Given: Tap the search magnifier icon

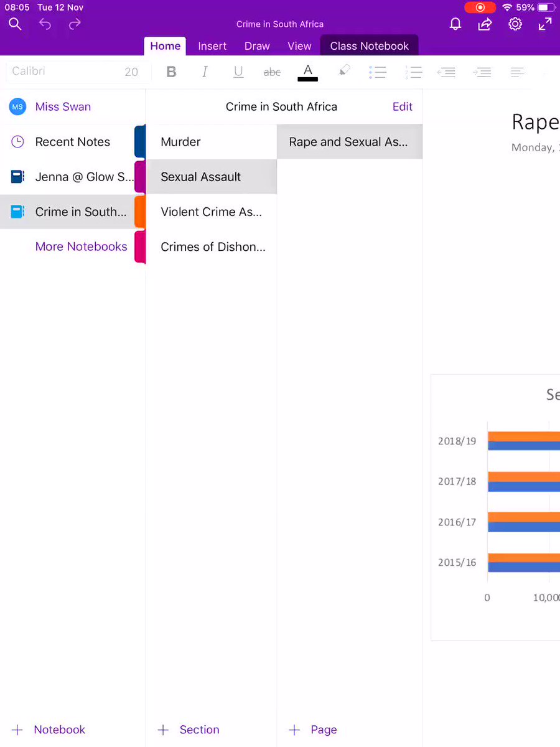Looking at the screenshot, I should (16, 24).
